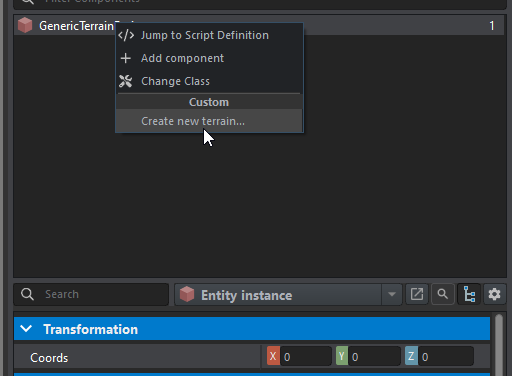The width and height of the screenshot is (512, 376).
Task: Click the Transformation section header
Action: click(252, 329)
